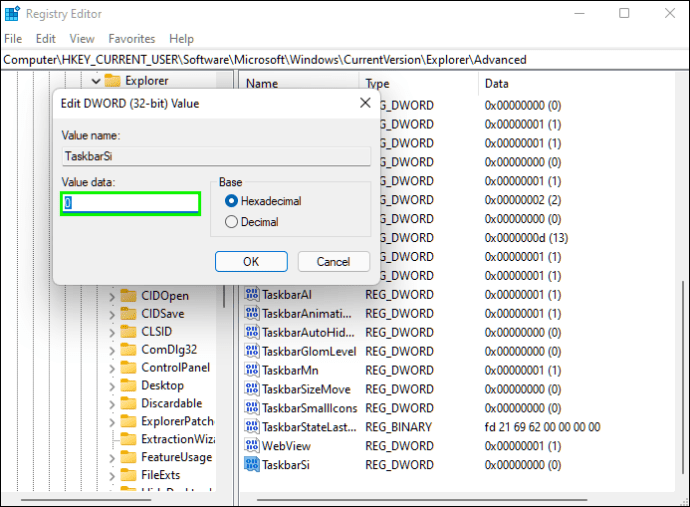
Task: Click data cell 'fd 21 69 62 00 00 00 00'
Action: tap(542, 427)
